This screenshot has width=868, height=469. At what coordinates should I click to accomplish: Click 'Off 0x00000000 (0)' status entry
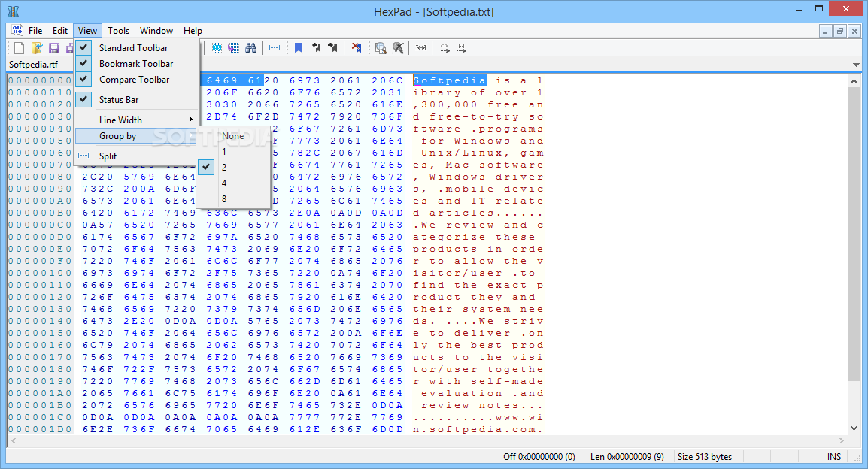(539, 457)
